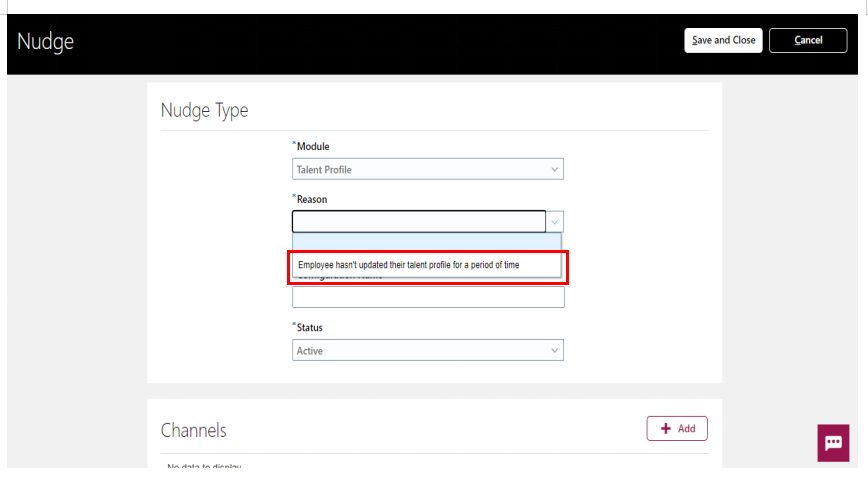Click the Reason field label
This screenshot has height=486, width=868.
(312, 199)
